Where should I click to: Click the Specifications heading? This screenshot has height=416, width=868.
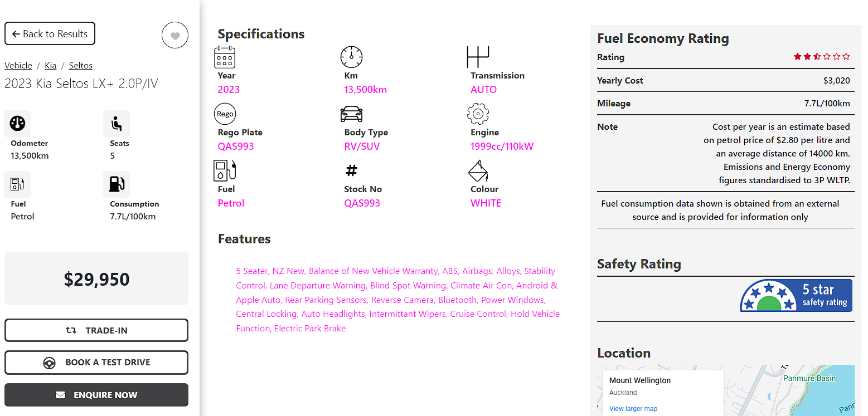pyautogui.click(x=261, y=34)
